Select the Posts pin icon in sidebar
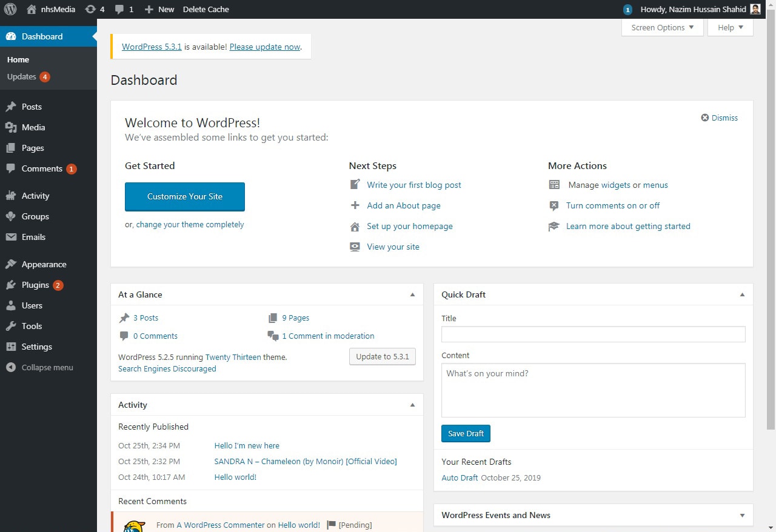 [x=11, y=107]
